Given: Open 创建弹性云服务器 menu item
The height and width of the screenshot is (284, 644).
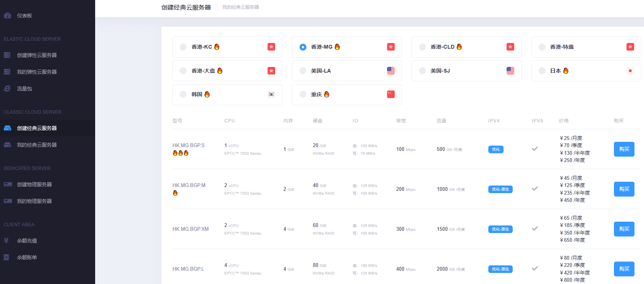Looking at the screenshot, I should [x=48, y=55].
